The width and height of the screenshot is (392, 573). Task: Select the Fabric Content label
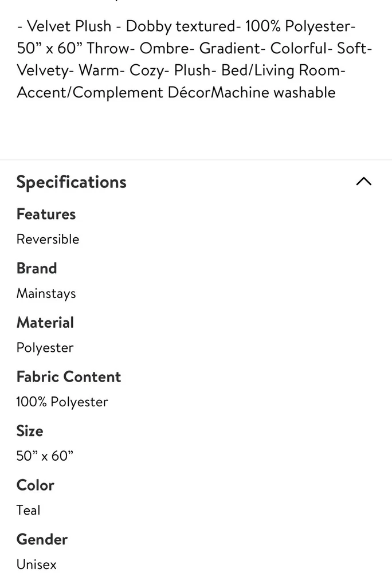69,376
